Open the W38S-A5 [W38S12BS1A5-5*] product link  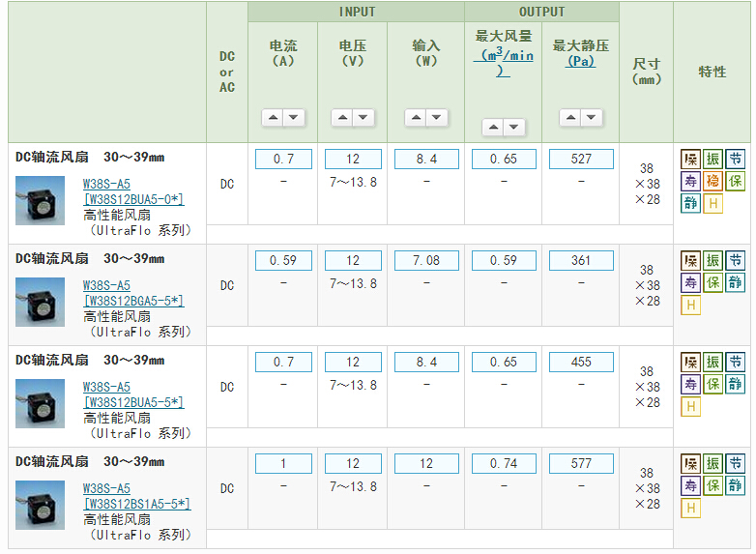click(x=136, y=496)
